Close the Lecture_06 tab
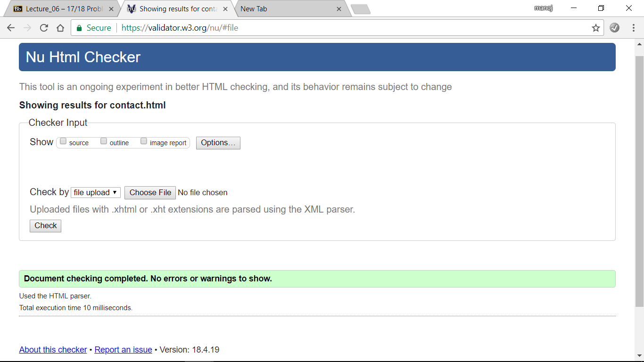This screenshot has height=362, width=644. pyautogui.click(x=111, y=9)
